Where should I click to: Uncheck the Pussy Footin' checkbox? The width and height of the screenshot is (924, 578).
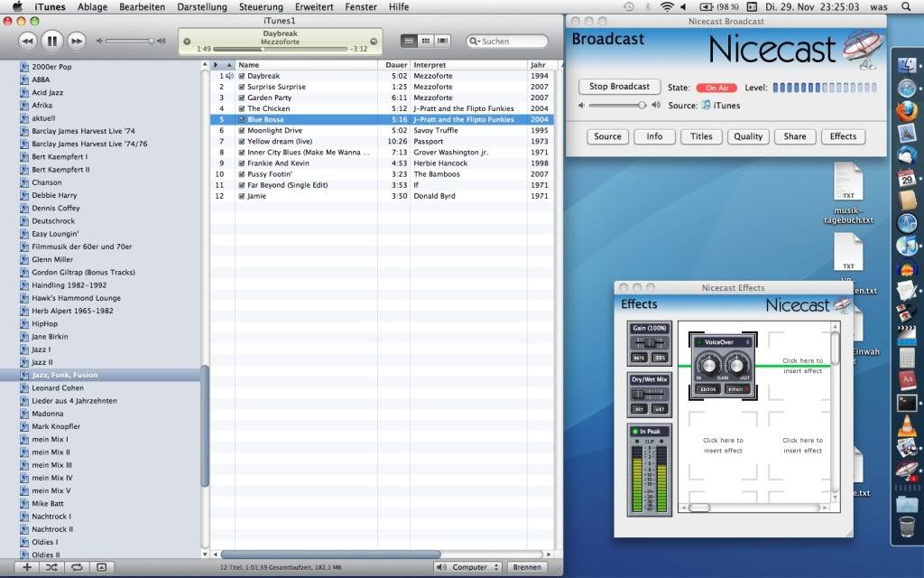(x=241, y=174)
